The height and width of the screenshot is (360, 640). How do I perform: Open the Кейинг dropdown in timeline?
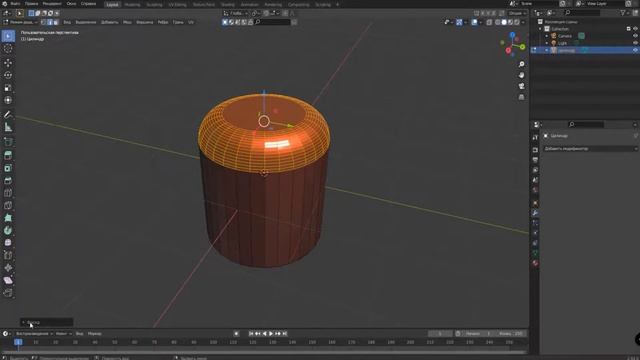coord(64,333)
